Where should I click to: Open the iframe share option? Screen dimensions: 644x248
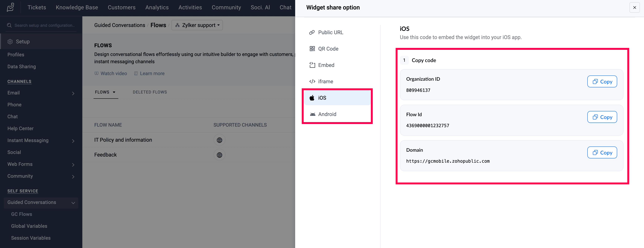click(325, 82)
